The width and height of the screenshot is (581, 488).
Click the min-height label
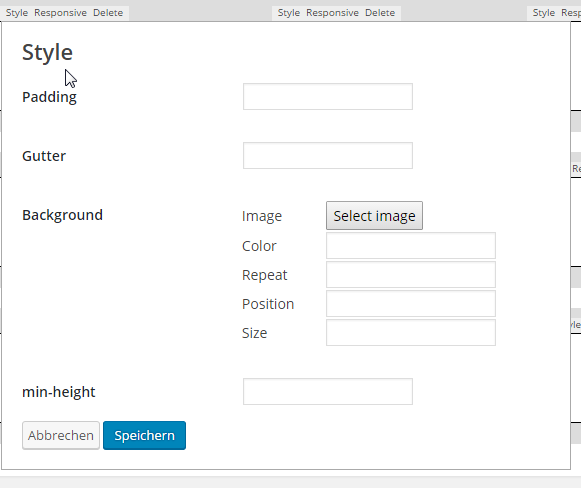59,392
